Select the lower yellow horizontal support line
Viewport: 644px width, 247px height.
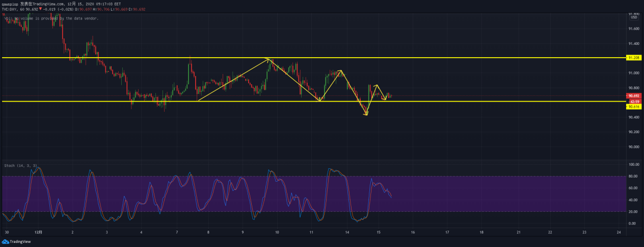(x=76, y=102)
